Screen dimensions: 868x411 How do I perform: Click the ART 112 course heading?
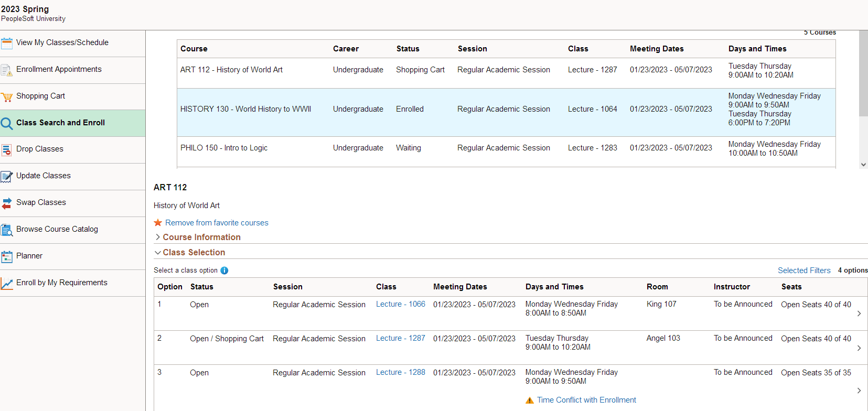coord(170,187)
